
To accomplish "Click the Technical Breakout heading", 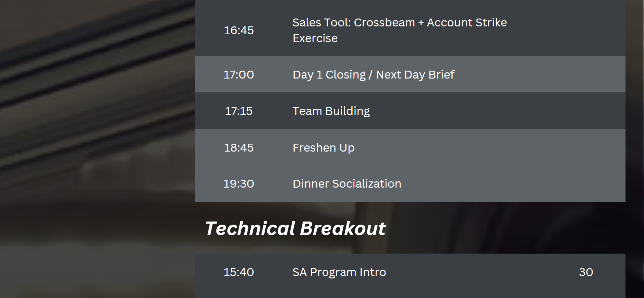I will tap(295, 228).
